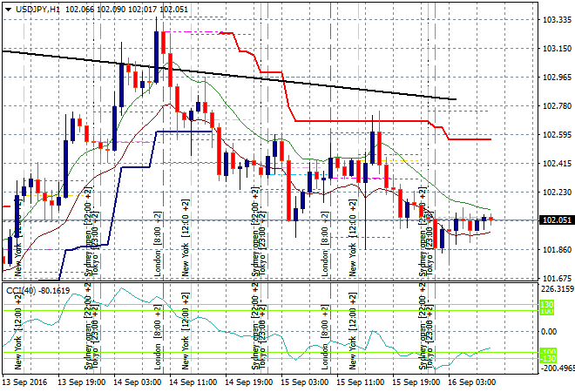Click the OHLC values 102.066 102.090 102.017 102.051

click(126, 10)
